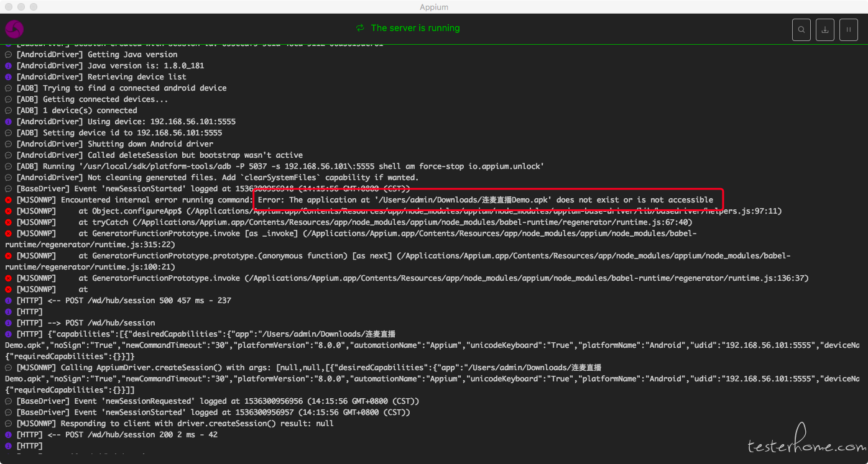This screenshot has width=868, height=464.
Task: Select the "at tryCatch" stack trace line
Action: pos(354,222)
